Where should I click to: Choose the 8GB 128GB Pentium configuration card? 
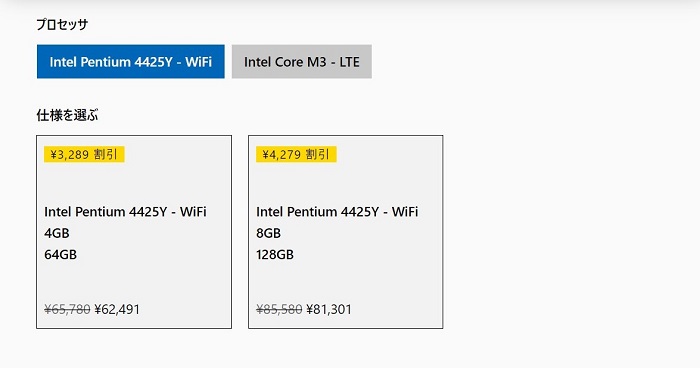pos(346,232)
